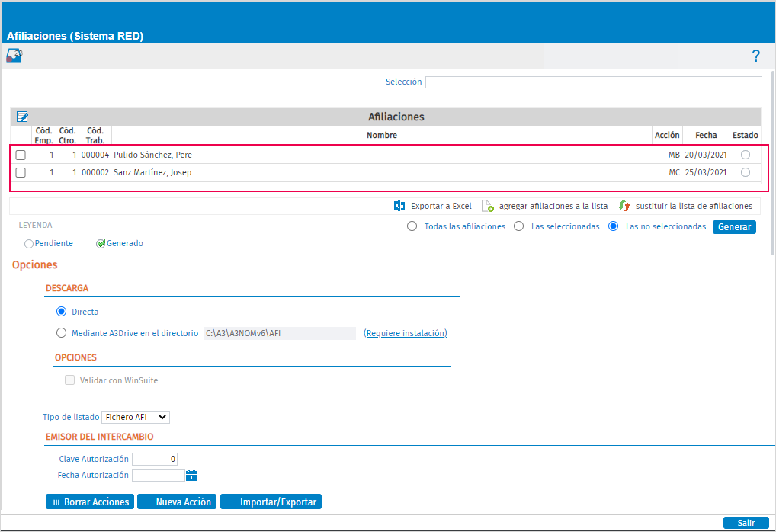Check the box for Pulido Sánchez, Pere

[21, 155]
